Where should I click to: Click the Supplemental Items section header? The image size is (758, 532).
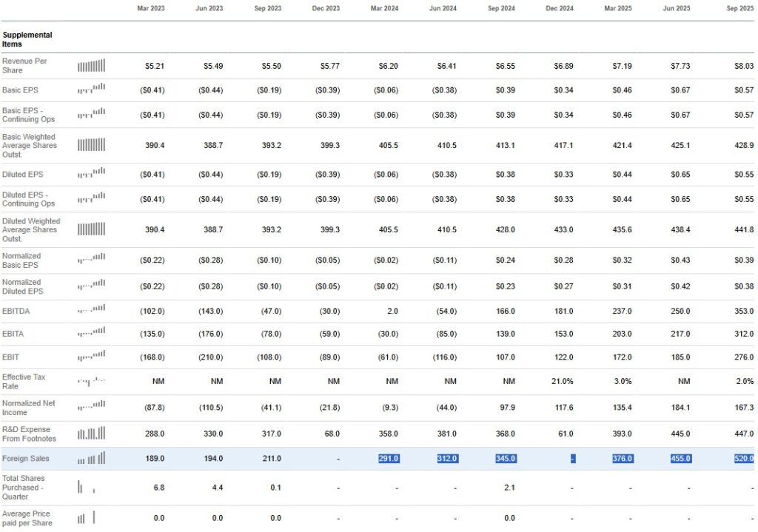coord(27,39)
